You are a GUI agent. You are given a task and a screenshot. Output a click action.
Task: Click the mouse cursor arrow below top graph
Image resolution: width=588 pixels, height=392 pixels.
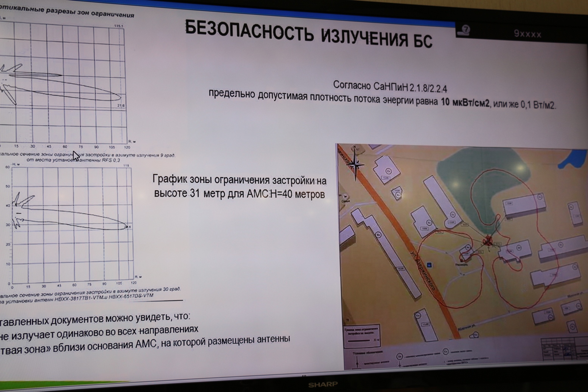pos(76,156)
